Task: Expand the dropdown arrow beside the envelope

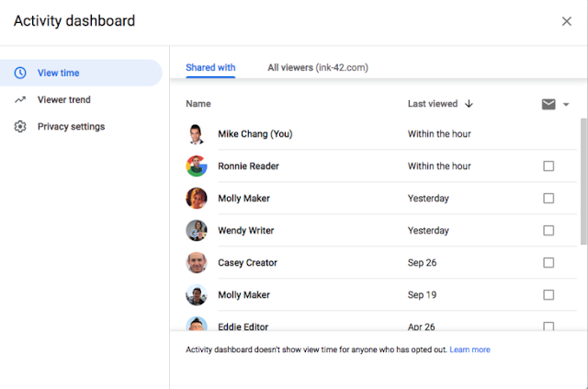Action: [566, 105]
